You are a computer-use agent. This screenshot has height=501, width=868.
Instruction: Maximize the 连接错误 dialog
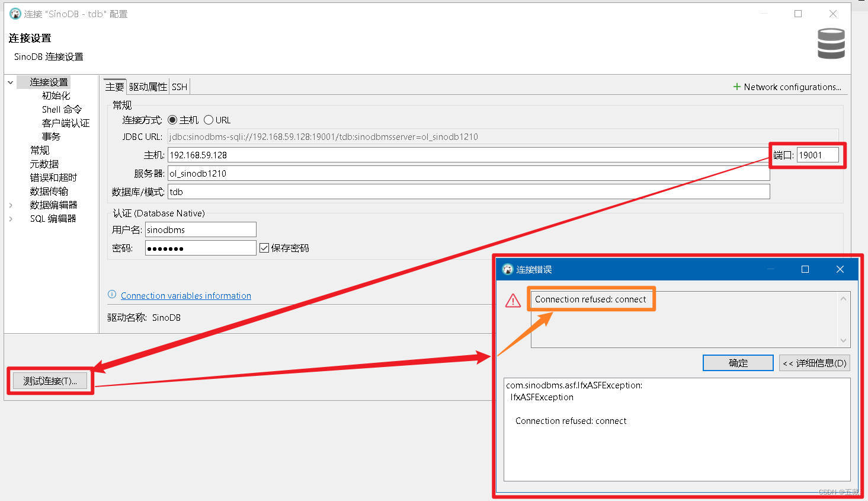pyautogui.click(x=805, y=269)
